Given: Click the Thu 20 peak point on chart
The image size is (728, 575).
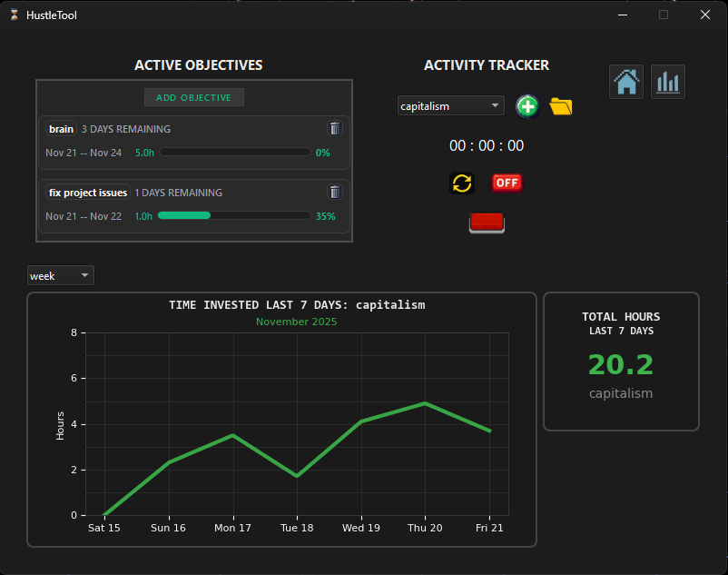Looking at the screenshot, I should [x=425, y=403].
